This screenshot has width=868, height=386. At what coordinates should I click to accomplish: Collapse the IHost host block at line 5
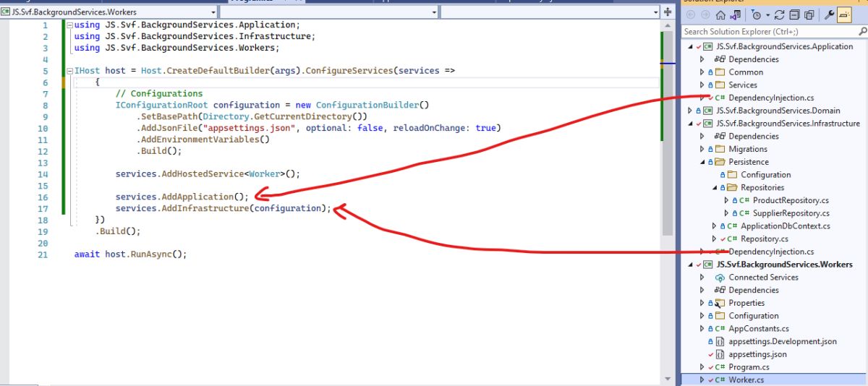coord(69,72)
